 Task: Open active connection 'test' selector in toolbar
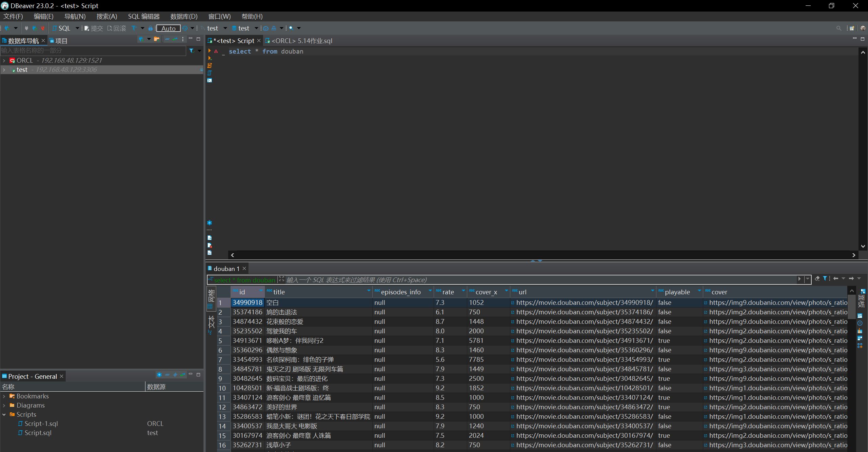214,28
